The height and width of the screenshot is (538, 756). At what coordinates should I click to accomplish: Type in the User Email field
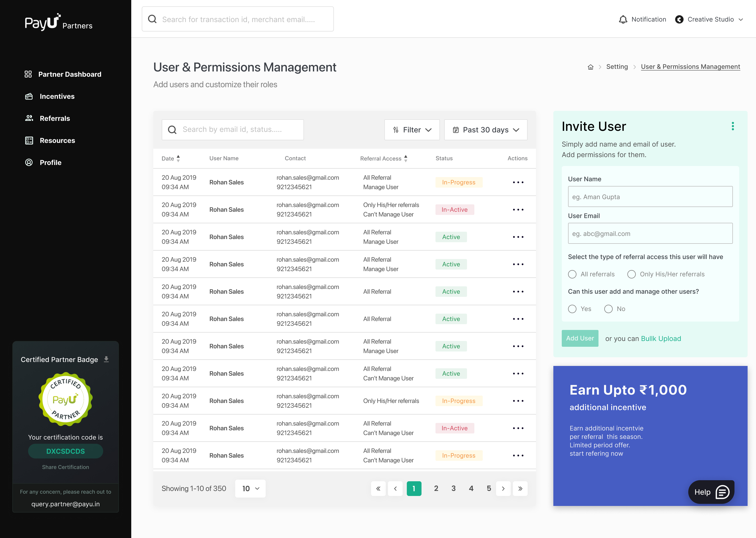pyautogui.click(x=650, y=234)
